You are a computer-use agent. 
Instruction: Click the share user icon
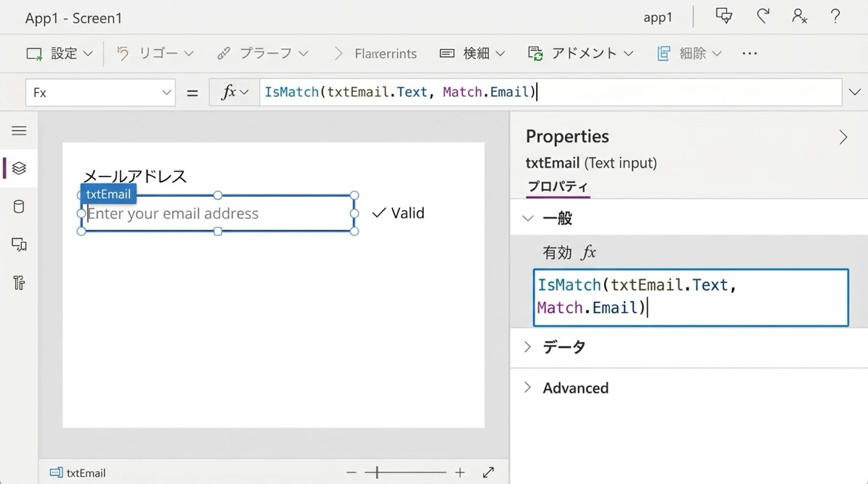[x=799, y=17]
